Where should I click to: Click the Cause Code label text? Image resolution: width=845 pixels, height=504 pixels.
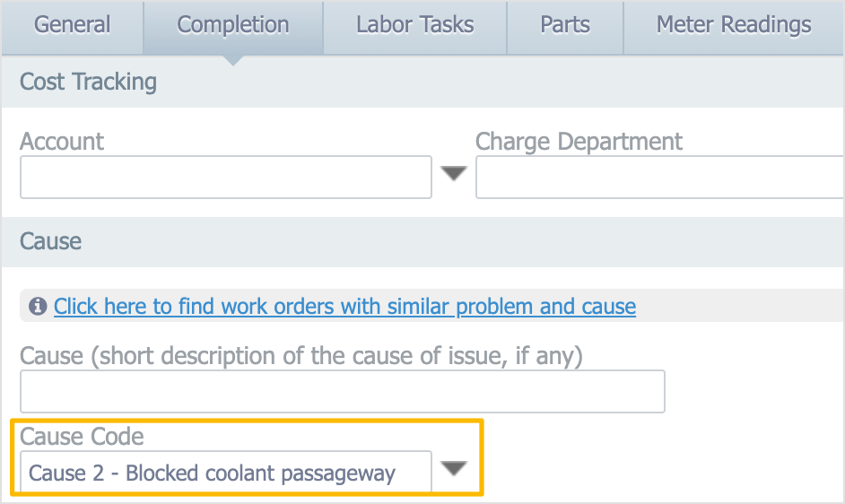click(x=82, y=436)
